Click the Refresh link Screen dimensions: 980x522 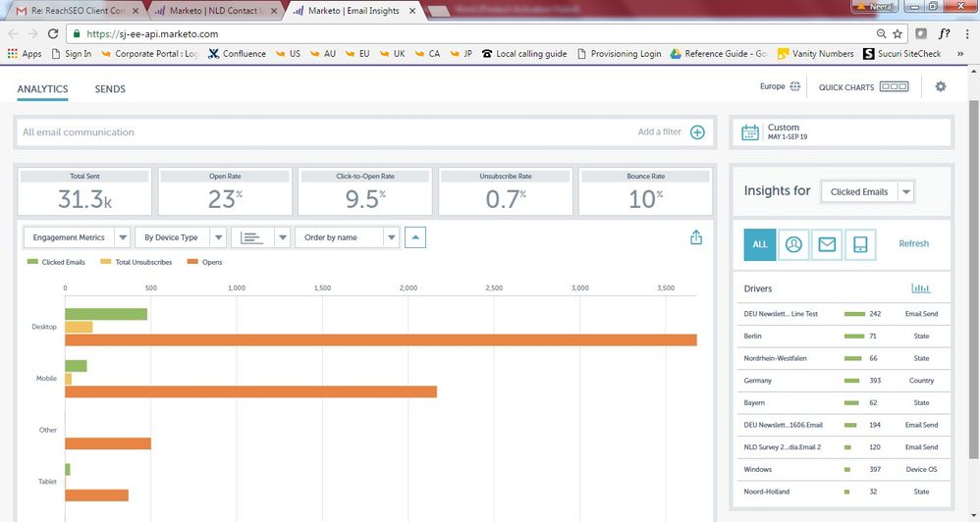(x=913, y=244)
